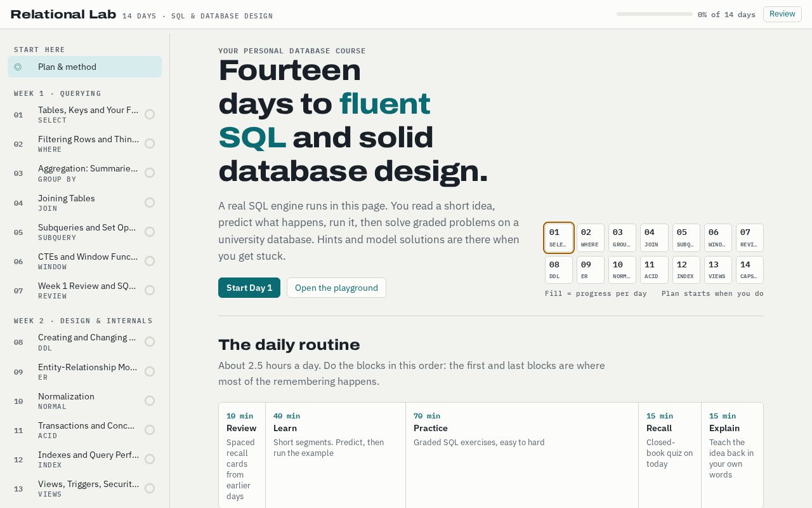Toggle Creating and Changing lesson circle
Viewport: 812px width, 508px height.
click(150, 342)
